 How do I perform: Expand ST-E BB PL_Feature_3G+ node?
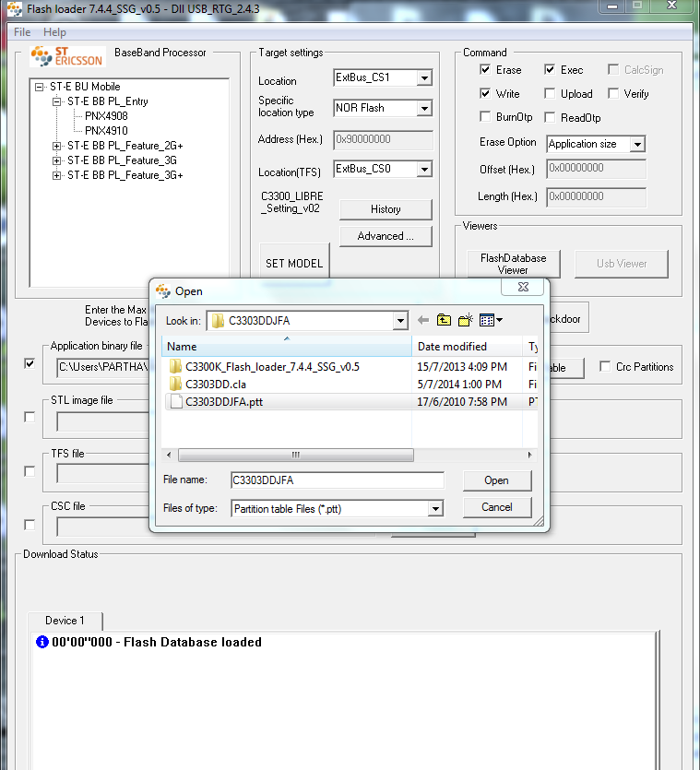(x=56, y=175)
